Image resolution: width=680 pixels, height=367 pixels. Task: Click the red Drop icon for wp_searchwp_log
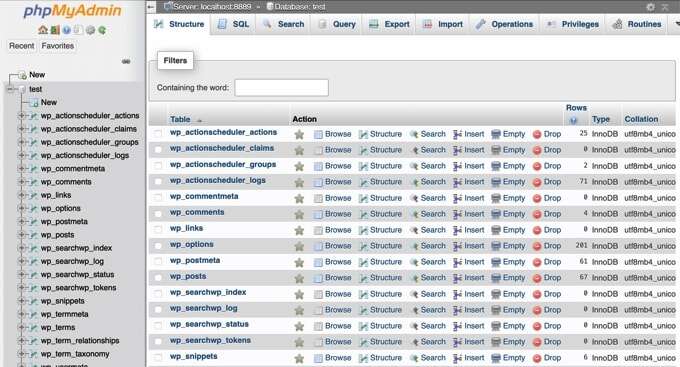pyautogui.click(x=537, y=310)
